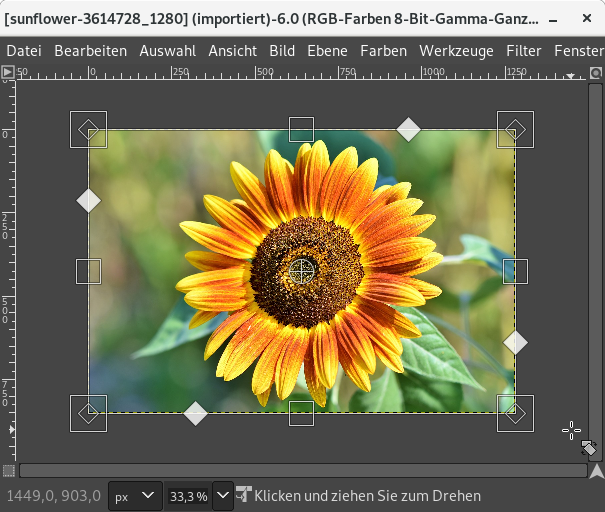Open the Datei menu
The width and height of the screenshot is (605, 512).
click(24, 51)
